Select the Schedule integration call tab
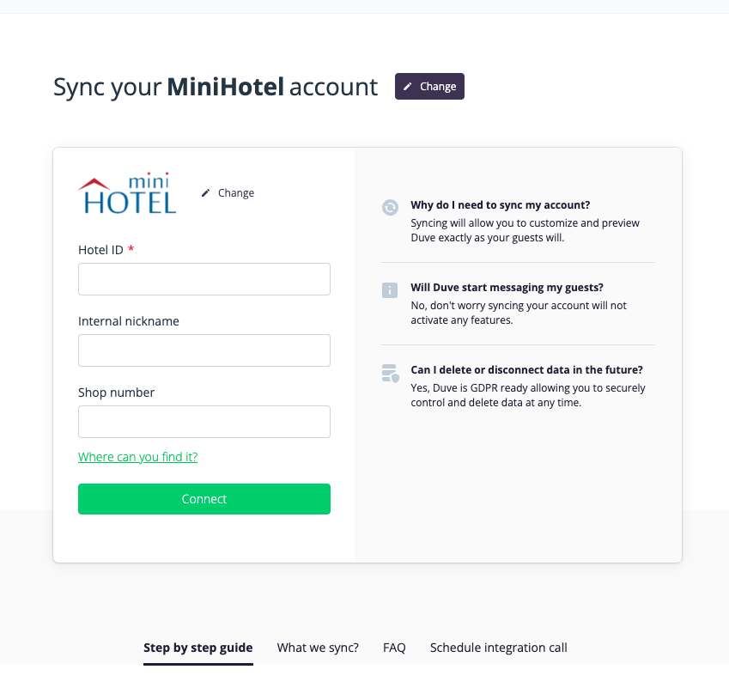Screen dimensions: 729x700 point(499,648)
